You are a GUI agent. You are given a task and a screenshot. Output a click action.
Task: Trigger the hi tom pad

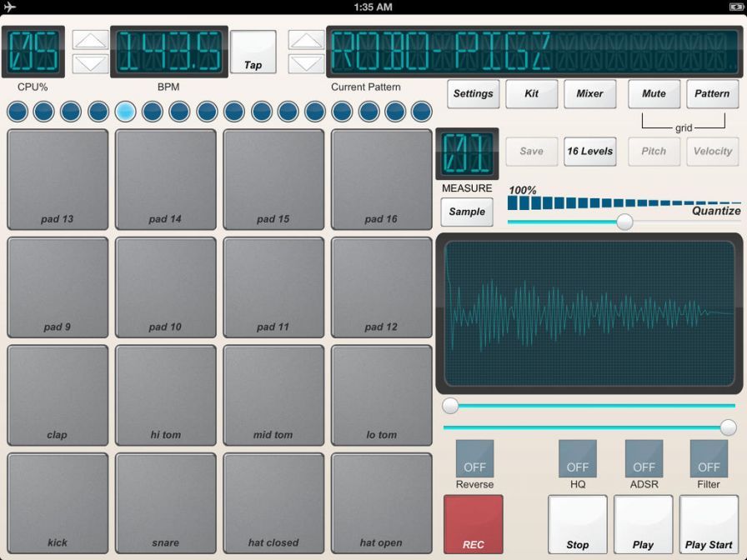(165, 395)
